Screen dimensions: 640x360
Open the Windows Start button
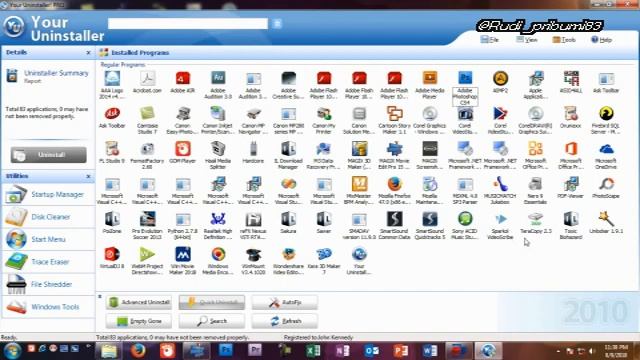click(x=12, y=351)
